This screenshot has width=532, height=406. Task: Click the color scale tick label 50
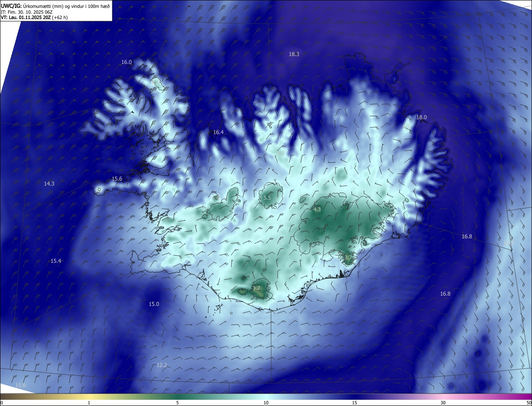point(529,403)
